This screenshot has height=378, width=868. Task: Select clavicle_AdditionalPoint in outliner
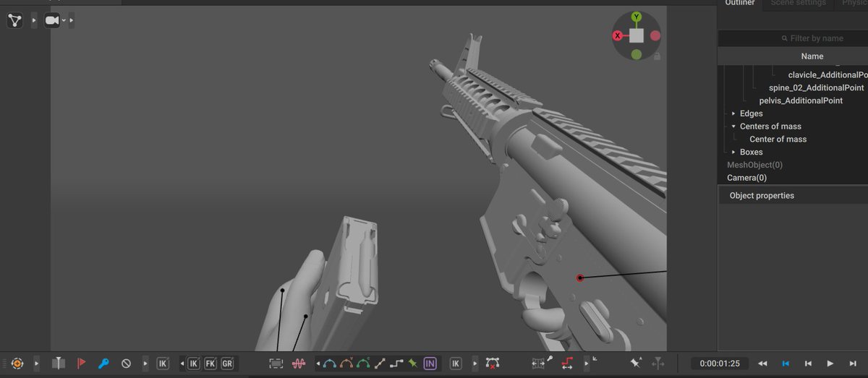827,74
